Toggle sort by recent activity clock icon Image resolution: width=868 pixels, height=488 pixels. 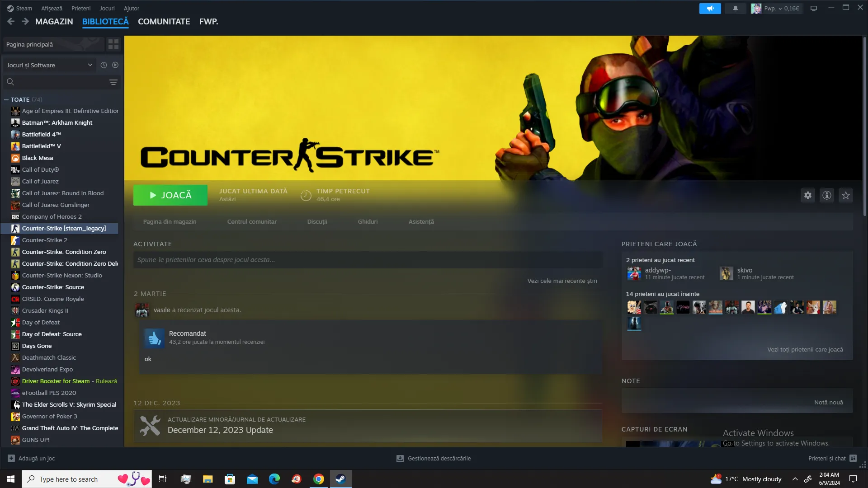[104, 65]
